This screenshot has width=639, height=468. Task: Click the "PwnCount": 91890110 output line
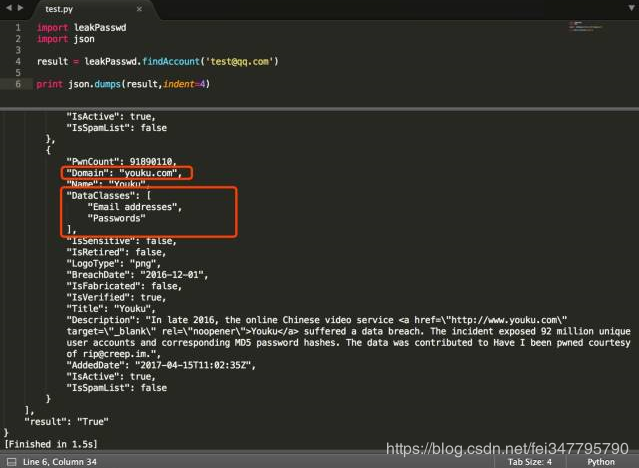tap(121, 162)
